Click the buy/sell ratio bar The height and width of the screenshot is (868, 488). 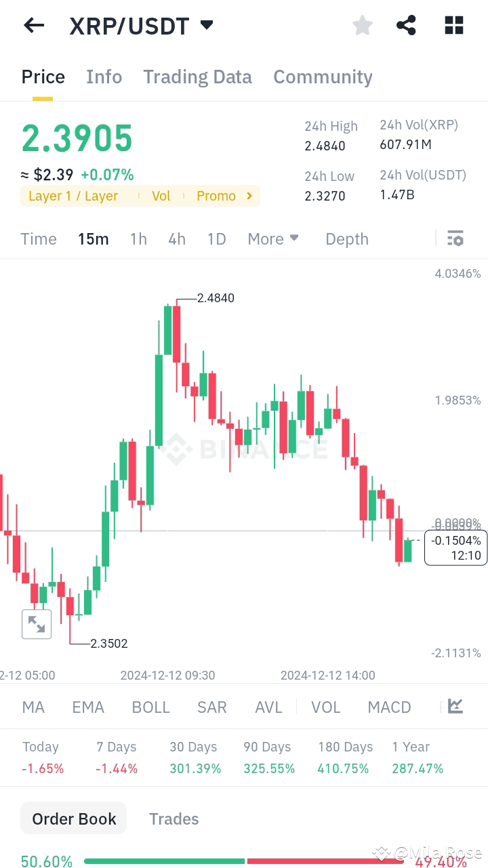click(244, 863)
